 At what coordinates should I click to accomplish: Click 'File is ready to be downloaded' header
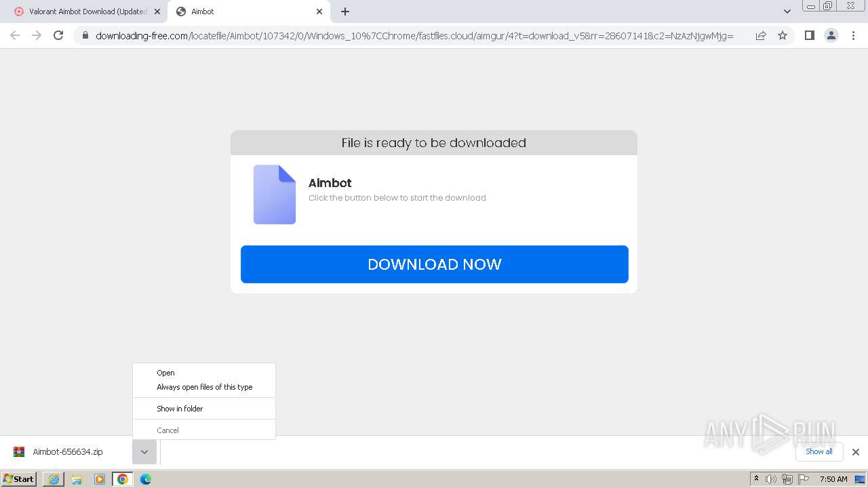tap(434, 143)
